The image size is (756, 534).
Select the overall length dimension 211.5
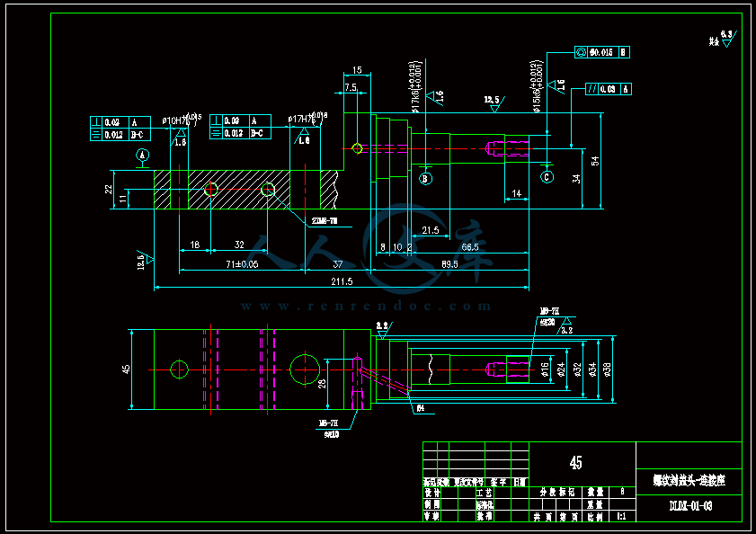(x=342, y=281)
